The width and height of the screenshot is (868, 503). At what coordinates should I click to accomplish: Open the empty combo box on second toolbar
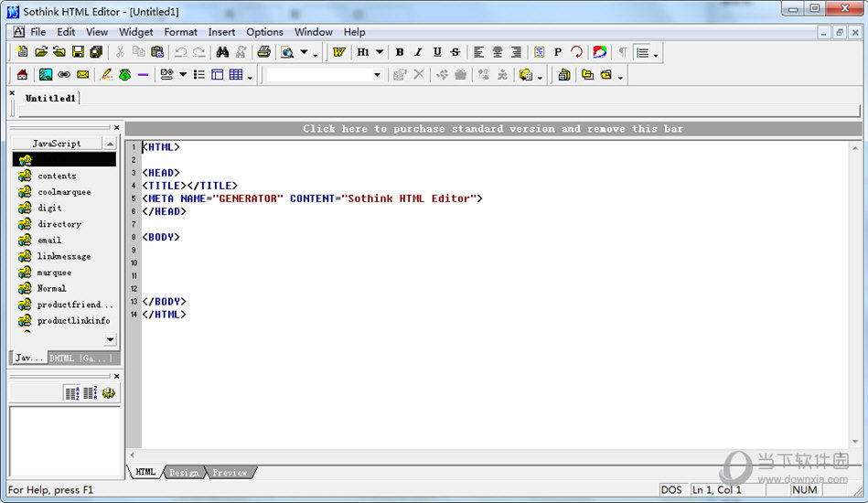point(325,75)
